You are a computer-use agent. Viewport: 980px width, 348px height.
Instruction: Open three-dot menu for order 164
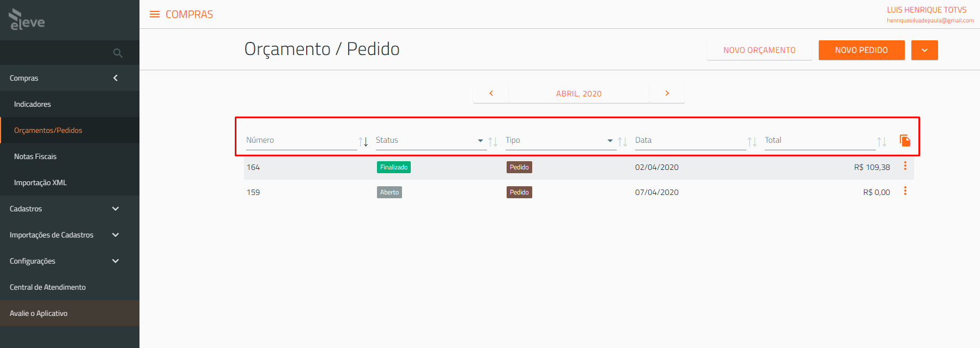pyautogui.click(x=905, y=166)
